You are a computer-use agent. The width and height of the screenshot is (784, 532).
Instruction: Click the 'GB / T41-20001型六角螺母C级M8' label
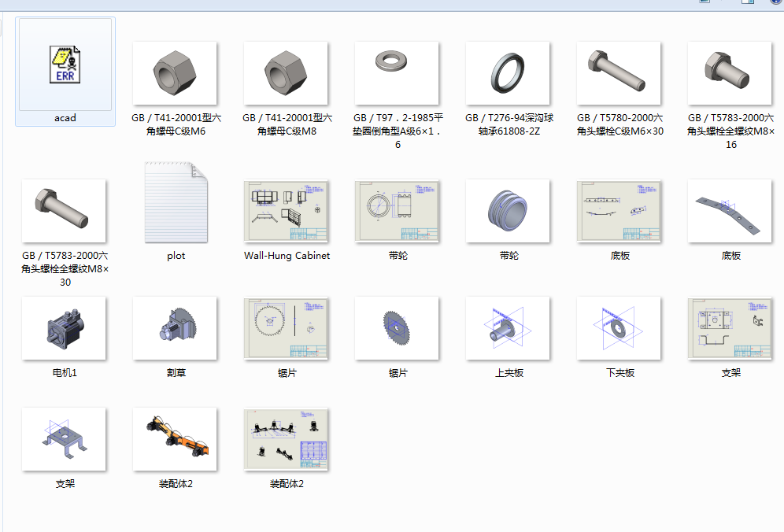tap(287, 124)
